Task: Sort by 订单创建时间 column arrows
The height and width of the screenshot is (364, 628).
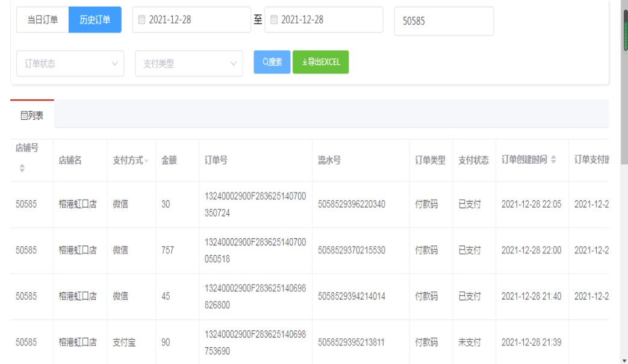Action: (553, 160)
